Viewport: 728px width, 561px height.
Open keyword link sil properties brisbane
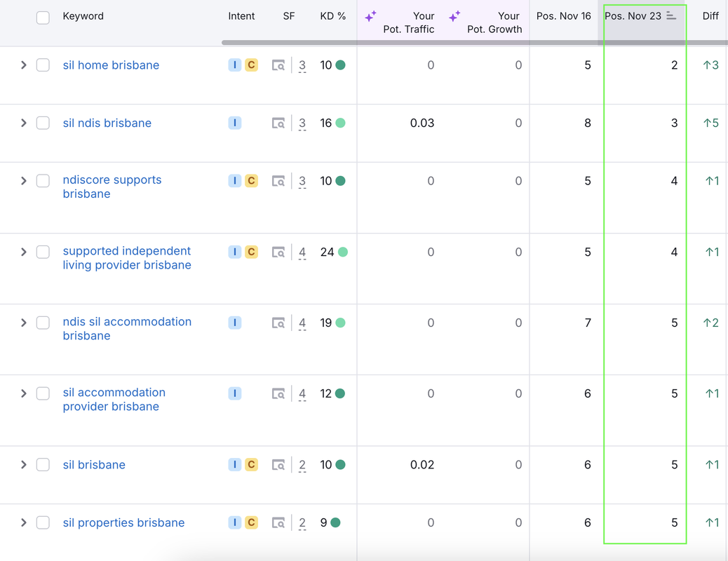tap(123, 523)
